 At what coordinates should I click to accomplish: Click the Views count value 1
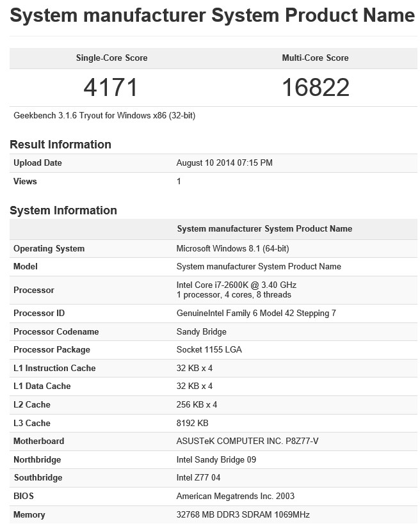coord(179,181)
